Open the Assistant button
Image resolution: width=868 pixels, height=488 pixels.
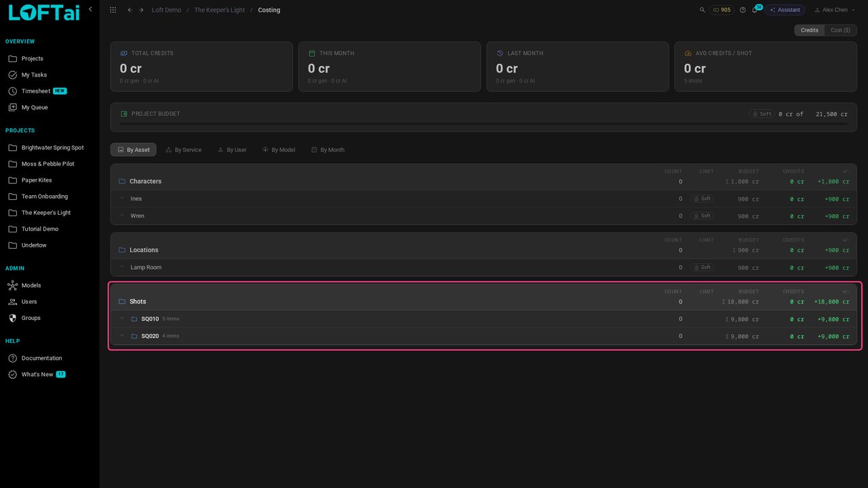coord(785,10)
